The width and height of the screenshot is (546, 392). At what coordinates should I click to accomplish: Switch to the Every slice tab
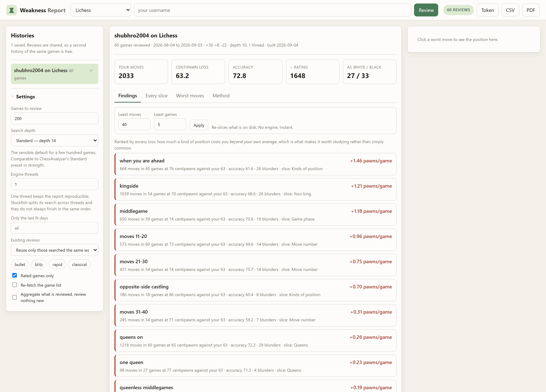pyautogui.click(x=156, y=96)
